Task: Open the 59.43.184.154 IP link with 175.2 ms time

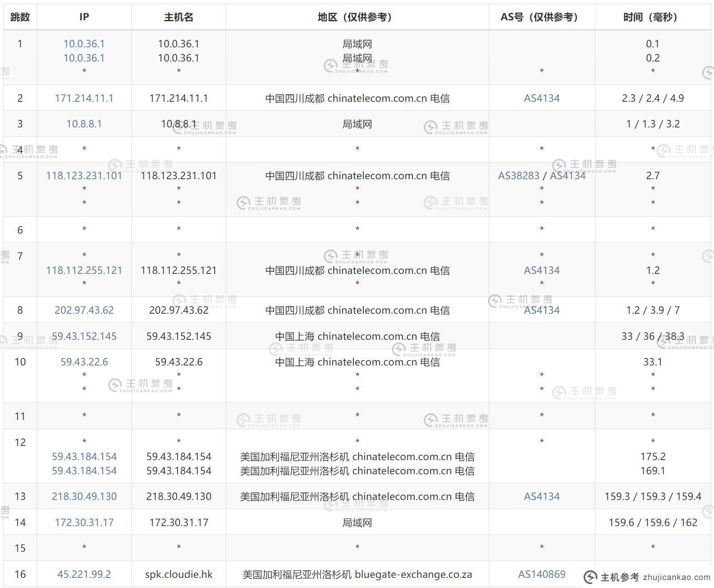Action: click(84, 457)
